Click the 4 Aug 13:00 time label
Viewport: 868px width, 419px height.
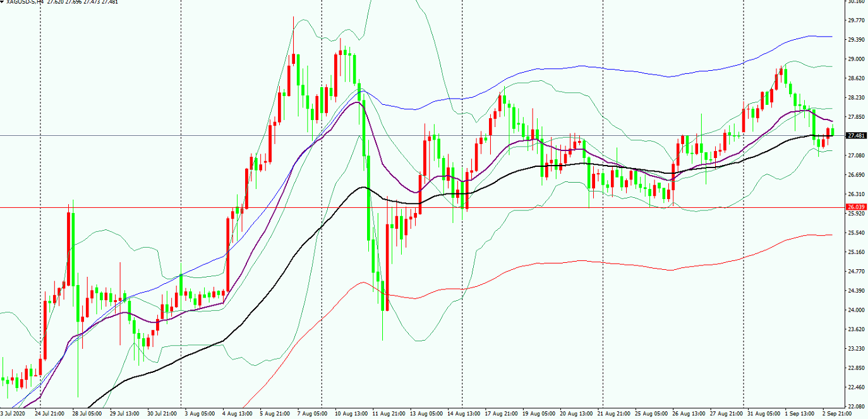236,414
